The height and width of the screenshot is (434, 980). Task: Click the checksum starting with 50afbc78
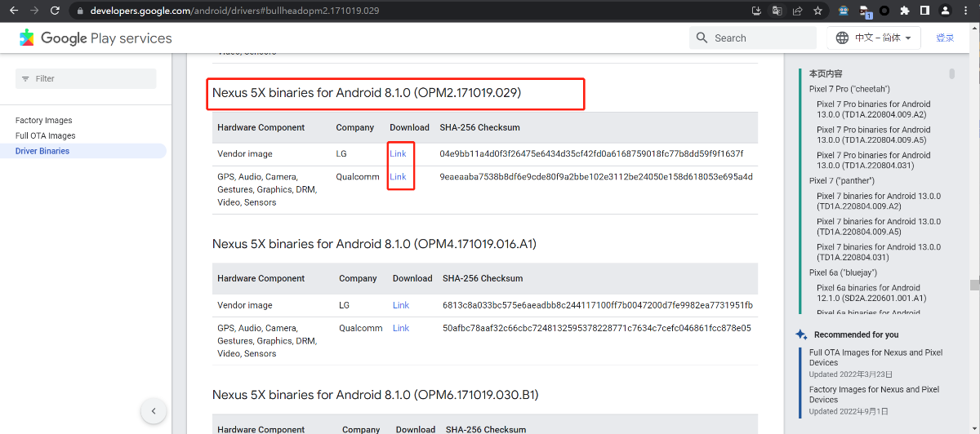pyautogui.click(x=597, y=328)
